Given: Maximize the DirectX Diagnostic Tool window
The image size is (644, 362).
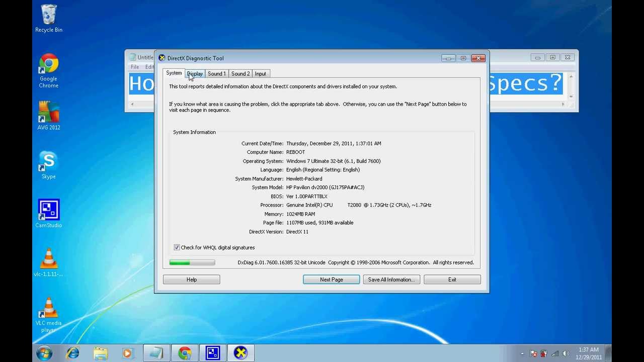Looking at the screenshot, I should tap(463, 58).
